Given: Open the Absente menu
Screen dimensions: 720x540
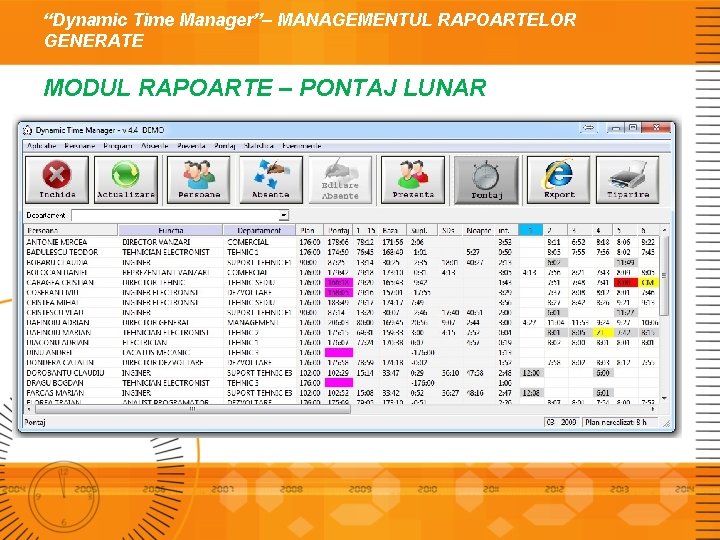Looking at the screenshot, I should pyautogui.click(x=155, y=146).
